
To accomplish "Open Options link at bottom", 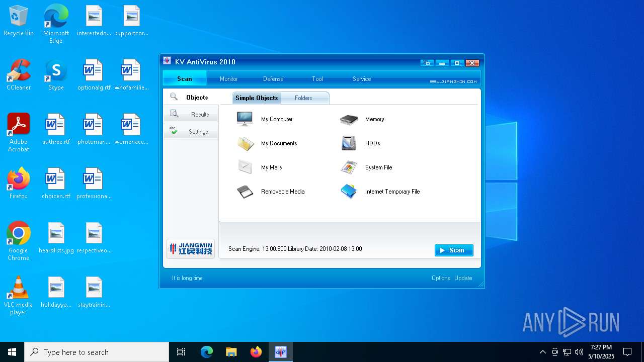I will [x=441, y=278].
